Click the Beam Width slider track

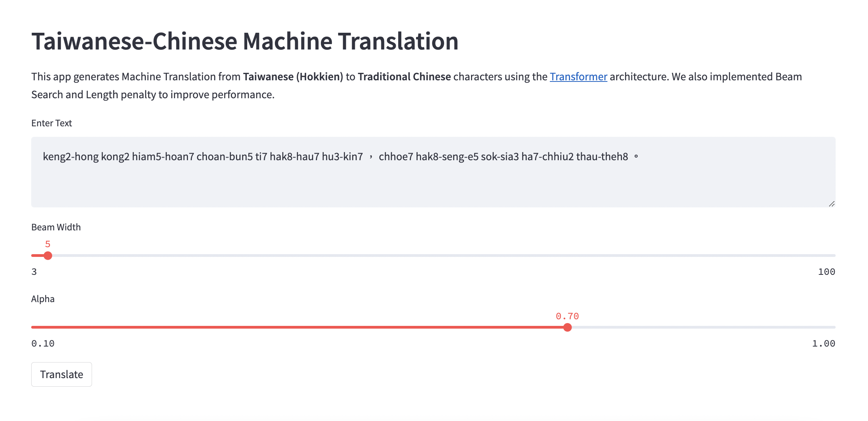[x=429, y=256]
